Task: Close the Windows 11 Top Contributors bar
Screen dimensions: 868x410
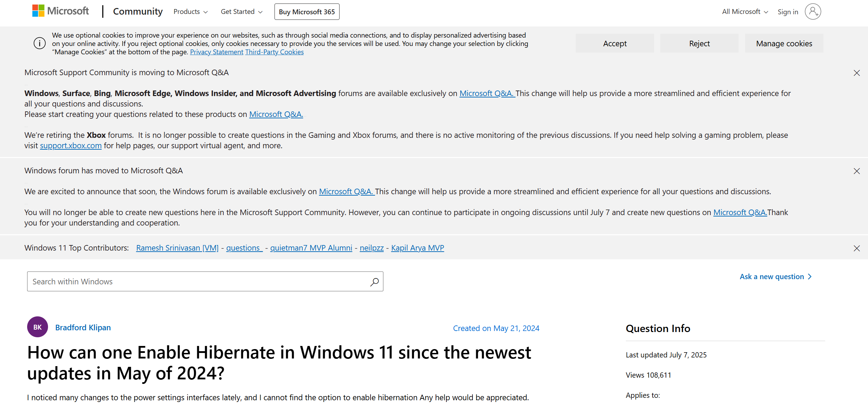Action: (x=857, y=248)
